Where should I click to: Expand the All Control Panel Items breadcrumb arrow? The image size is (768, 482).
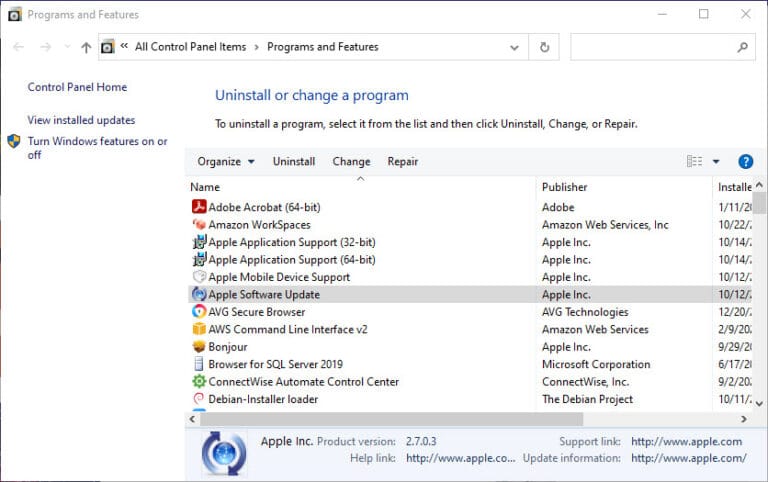point(256,48)
